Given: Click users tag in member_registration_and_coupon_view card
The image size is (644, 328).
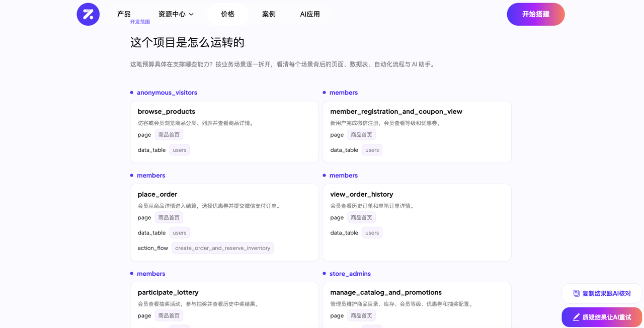Looking at the screenshot, I should pos(372,150).
